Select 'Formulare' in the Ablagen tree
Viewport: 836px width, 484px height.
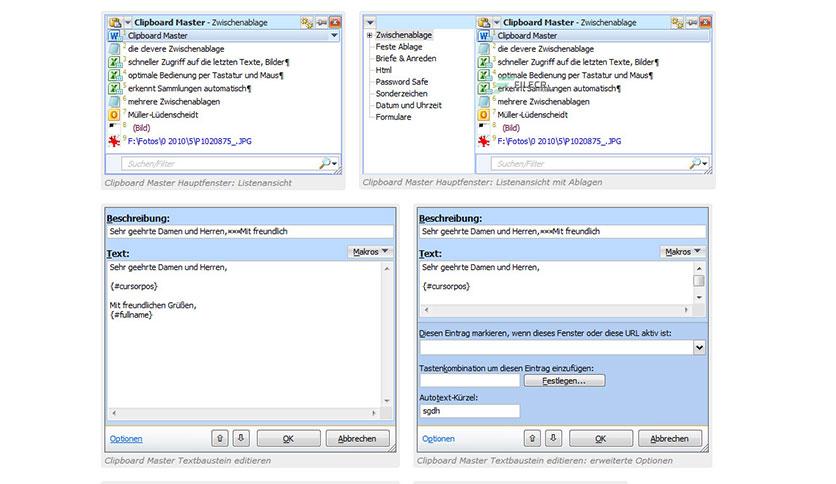click(393, 117)
